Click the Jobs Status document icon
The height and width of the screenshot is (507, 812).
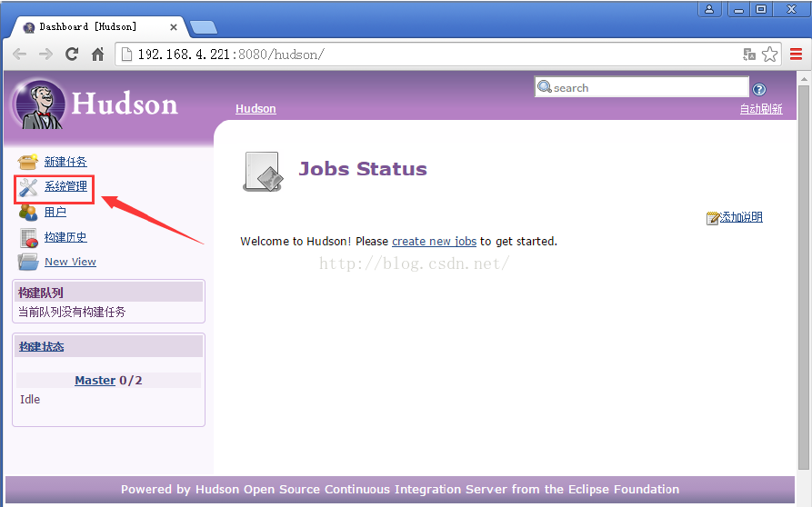(263, 172)
